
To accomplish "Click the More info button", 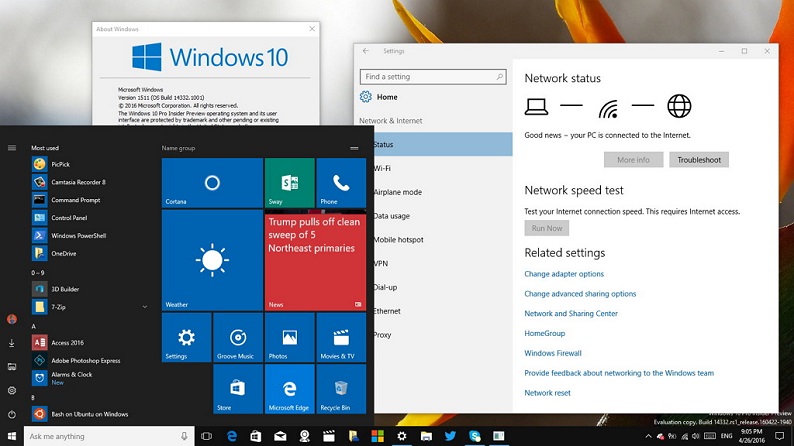I will point(633,159).
